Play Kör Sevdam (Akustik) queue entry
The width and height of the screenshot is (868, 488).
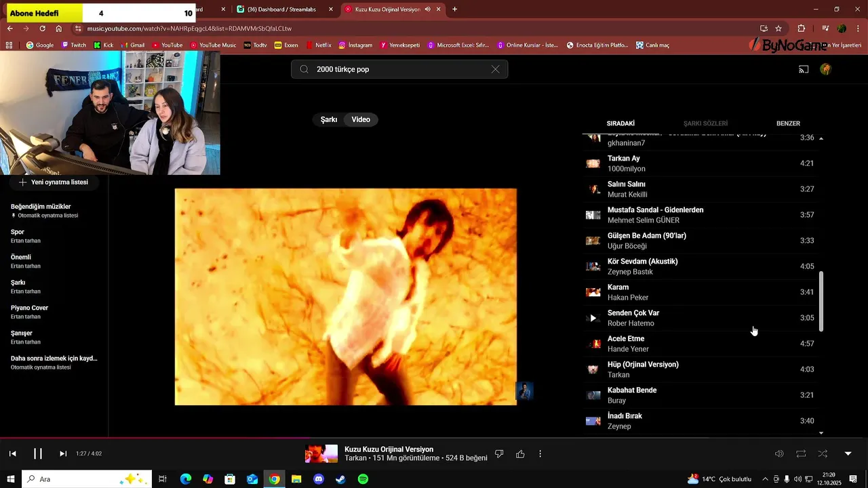click(702, 266)
